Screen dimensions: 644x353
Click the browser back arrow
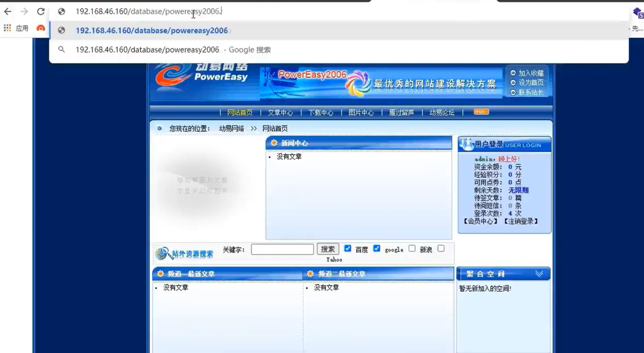(8, 12)
